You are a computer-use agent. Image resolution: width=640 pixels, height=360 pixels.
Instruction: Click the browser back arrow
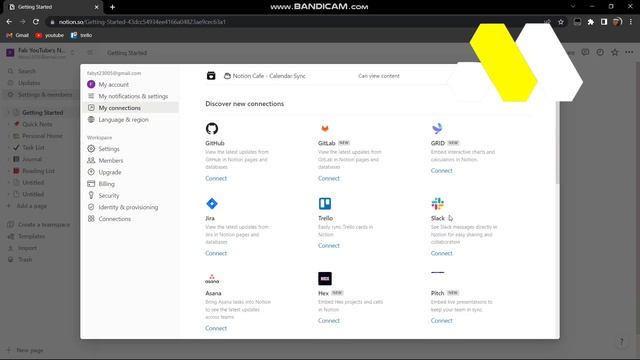[9, 22]
